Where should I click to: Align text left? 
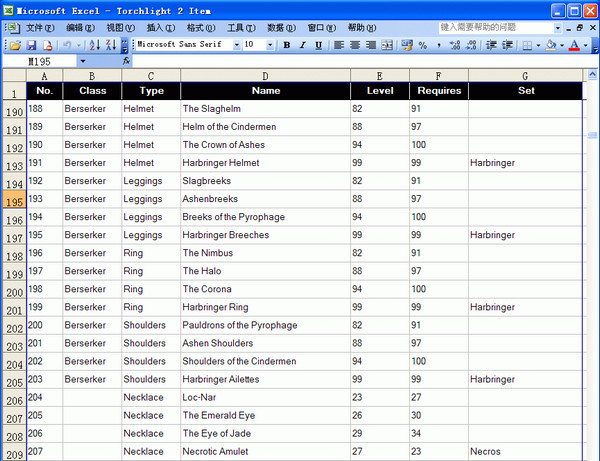339,45
